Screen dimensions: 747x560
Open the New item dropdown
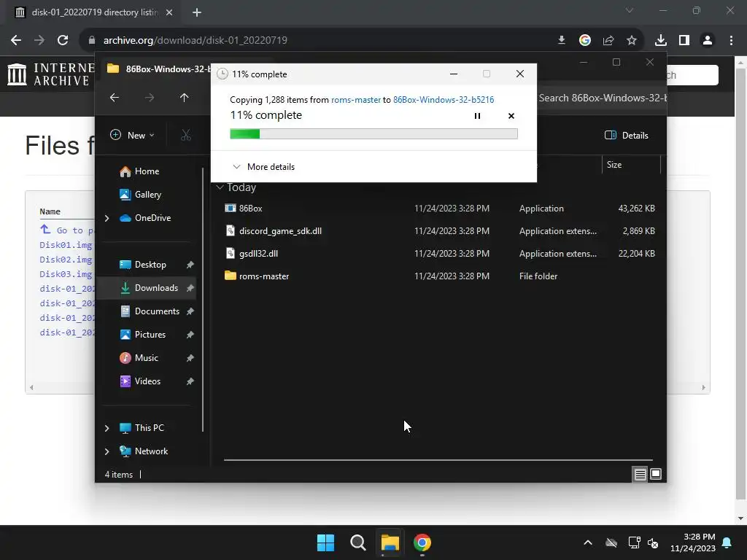pos(132,135)
